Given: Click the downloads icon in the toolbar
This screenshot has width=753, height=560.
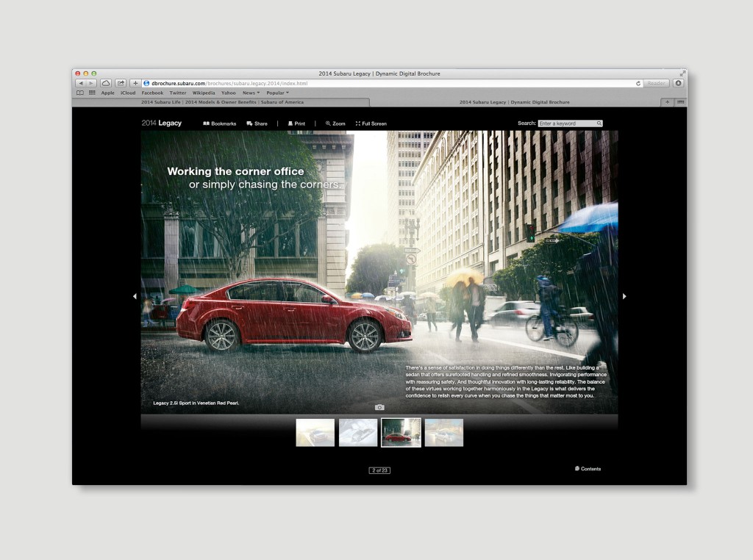Looking at the screenshot, I should click(678, 84).
